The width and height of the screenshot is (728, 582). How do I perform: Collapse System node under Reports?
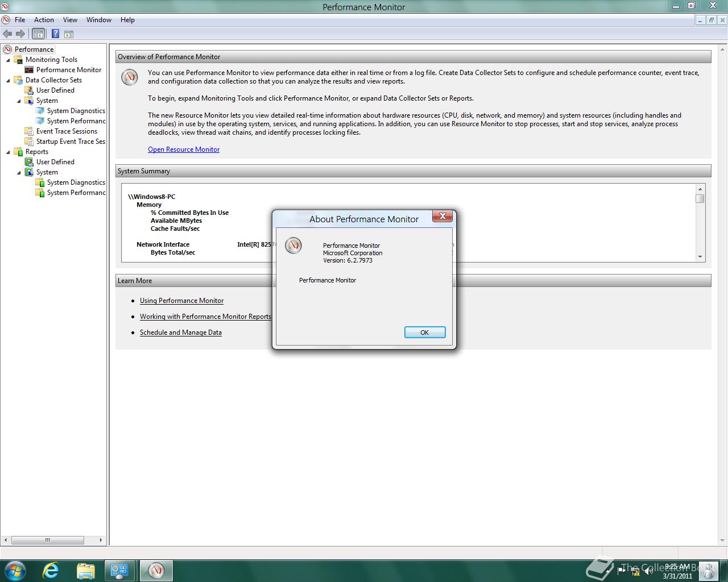click(x=19, y=173)
